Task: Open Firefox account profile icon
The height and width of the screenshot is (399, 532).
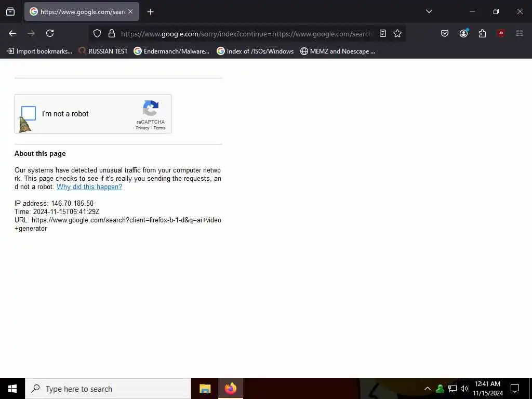Action: point(463,33)
